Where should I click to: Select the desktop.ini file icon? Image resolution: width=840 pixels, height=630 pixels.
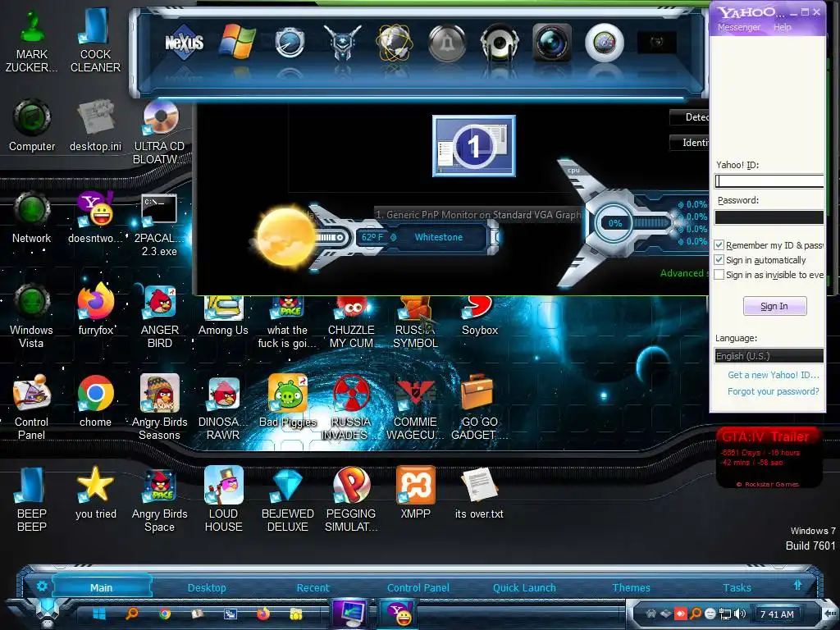(x=96, y=126)
